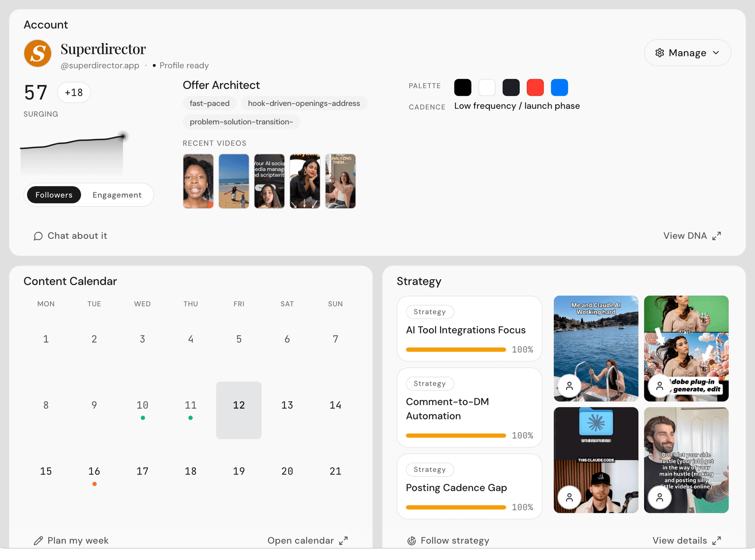Click 'Low frequency / launch phase' cadence text
Screen dimensions: 755x560
click(517, 106)
